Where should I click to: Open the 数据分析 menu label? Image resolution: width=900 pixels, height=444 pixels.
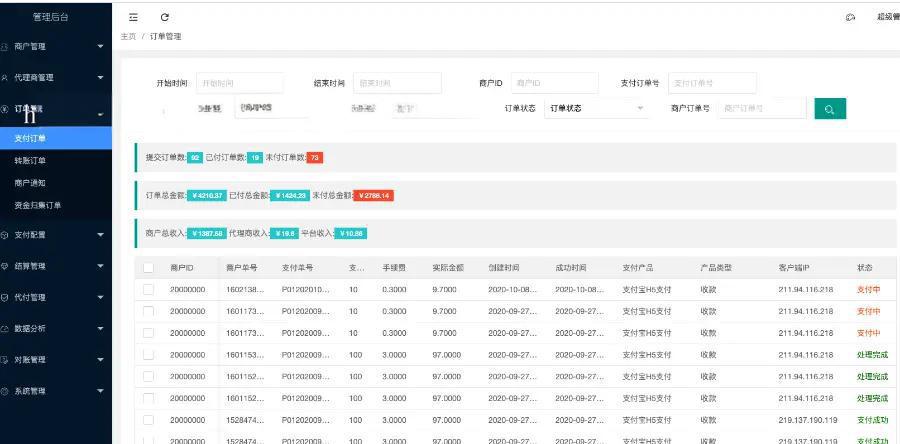[x=30, y=329]
